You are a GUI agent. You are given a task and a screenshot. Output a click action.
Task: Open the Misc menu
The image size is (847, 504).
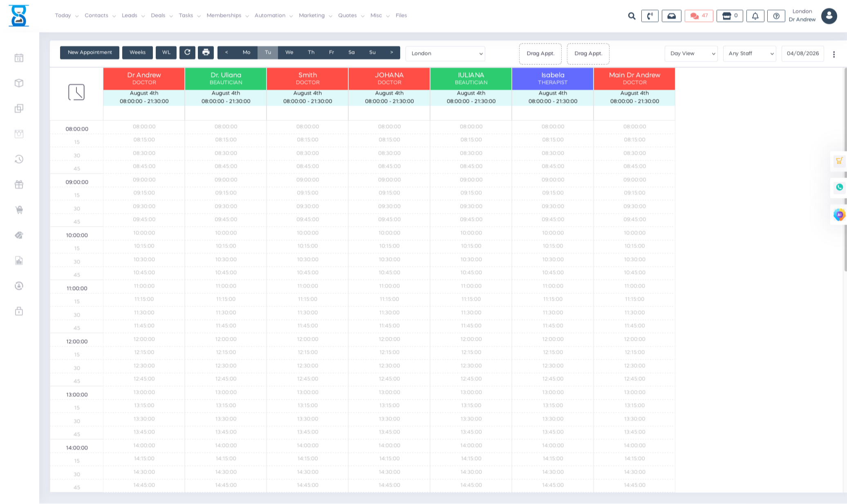coord(380,16)
